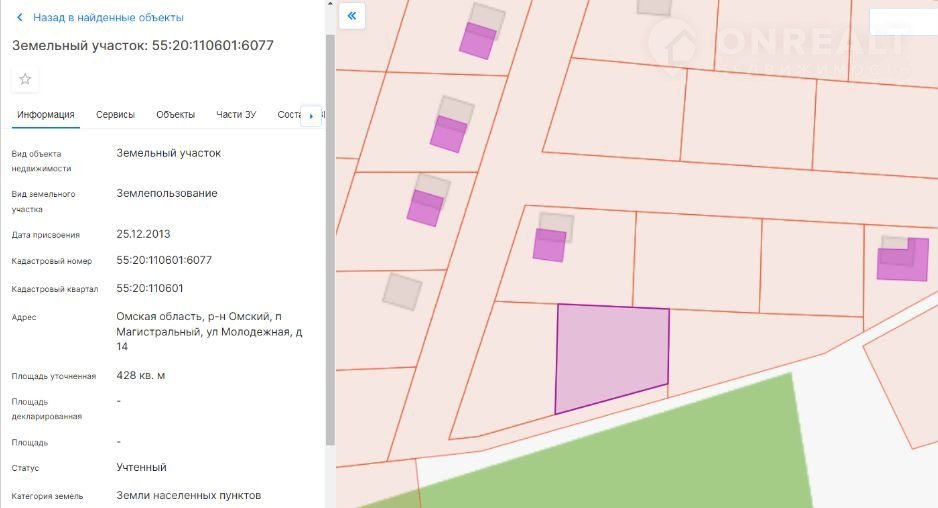Click the Назад в найденные объекты link
The image size is (938, 508).
[x=108, y=18]
